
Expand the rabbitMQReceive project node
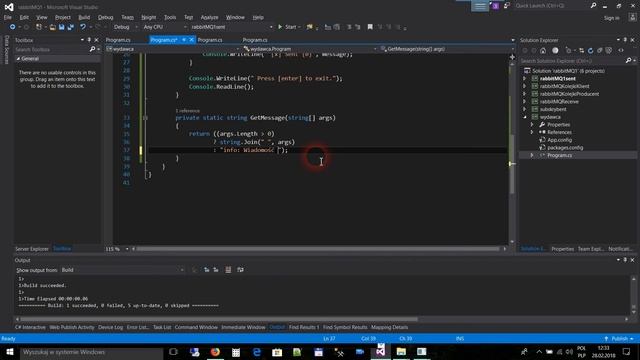coord(524,101)
